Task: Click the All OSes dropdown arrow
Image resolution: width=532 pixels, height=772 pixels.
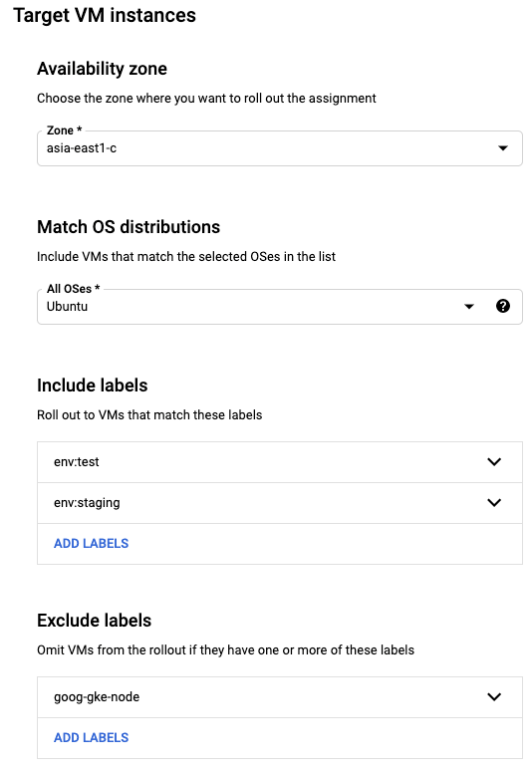Action: [469, 307]
